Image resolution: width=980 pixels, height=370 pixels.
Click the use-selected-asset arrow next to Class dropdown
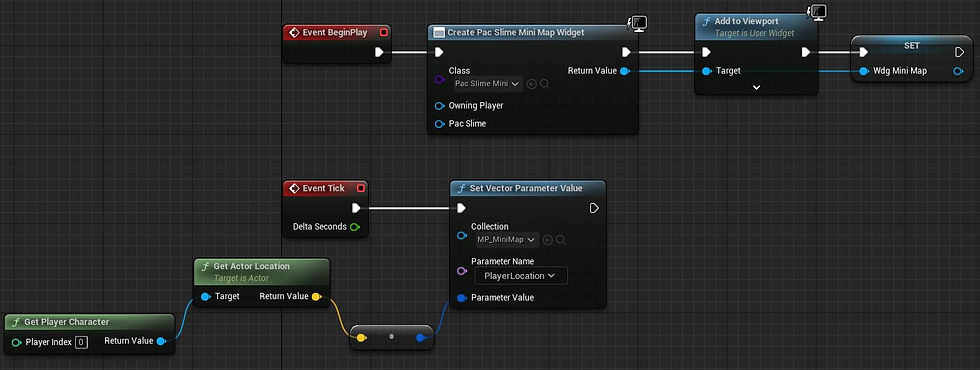click(532, 84)
